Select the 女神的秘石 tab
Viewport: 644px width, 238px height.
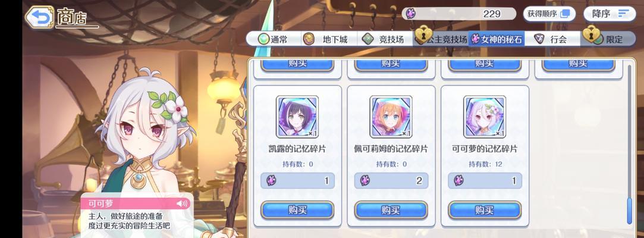(497, 39)
